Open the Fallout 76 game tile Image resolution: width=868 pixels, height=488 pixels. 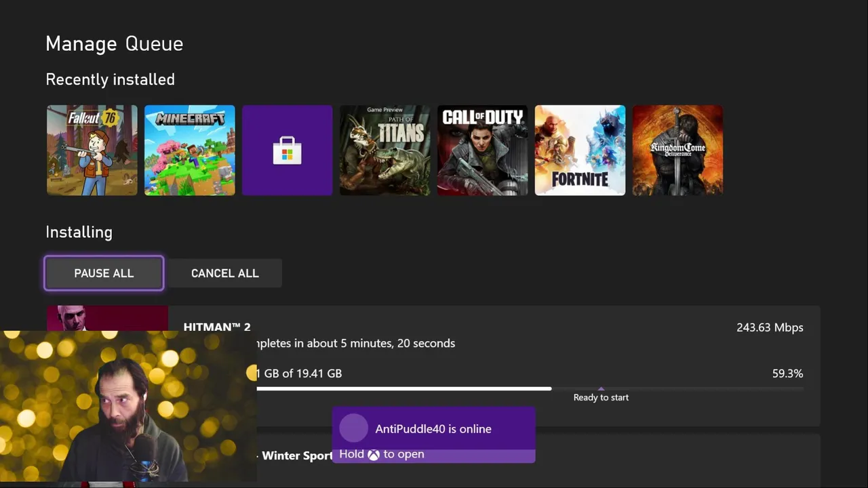(x=92, y=150)
